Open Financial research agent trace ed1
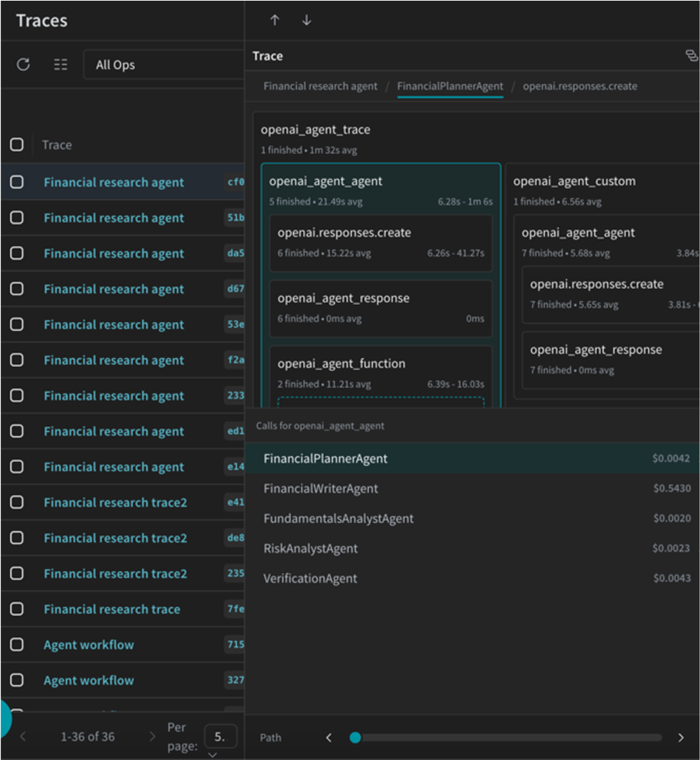Viewport: 700px width, 760px height. (x=114, y=432)
